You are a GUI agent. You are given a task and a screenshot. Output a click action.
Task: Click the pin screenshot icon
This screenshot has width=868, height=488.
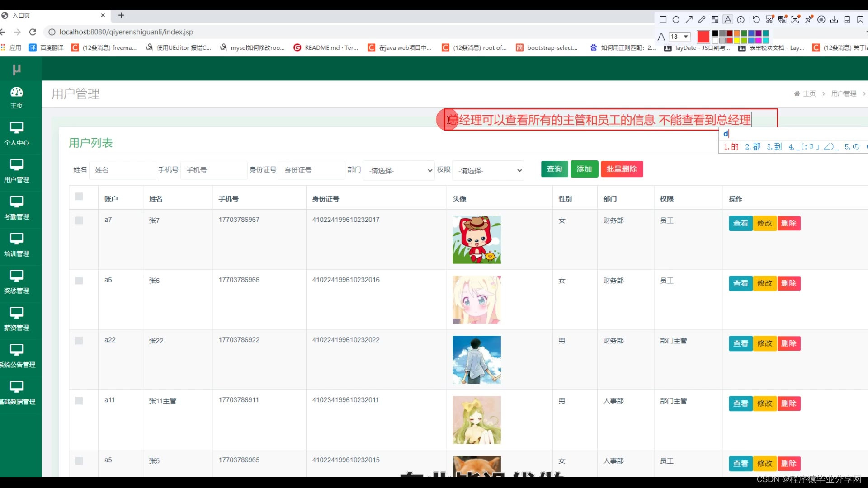[808, 19]
